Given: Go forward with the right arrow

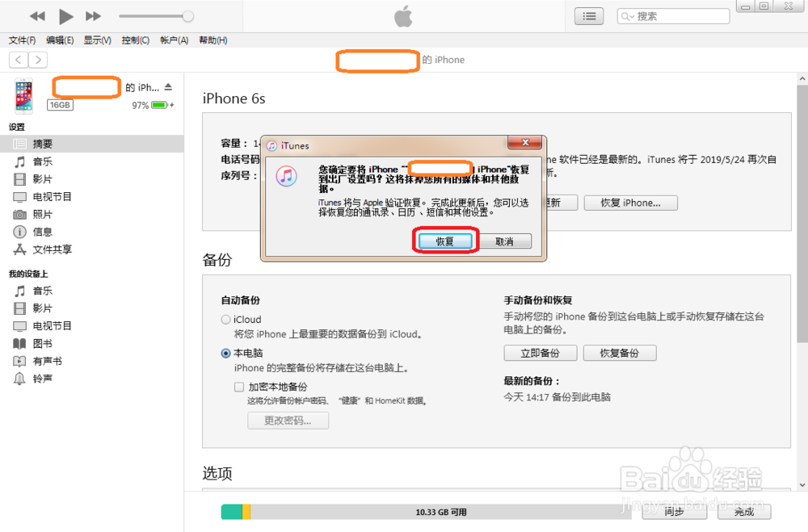Looking at the screenshot, I should (x=38, y=60).
